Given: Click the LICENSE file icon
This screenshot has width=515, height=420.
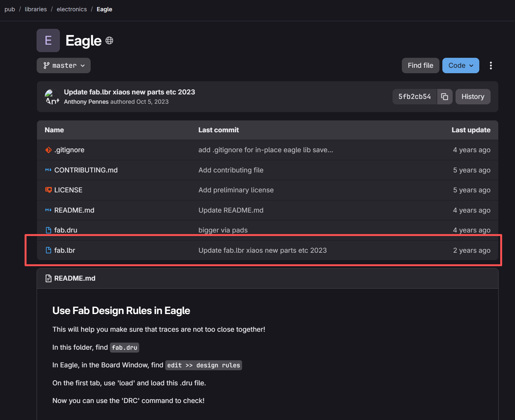Looking at the screenshot, I should point(49,190).
